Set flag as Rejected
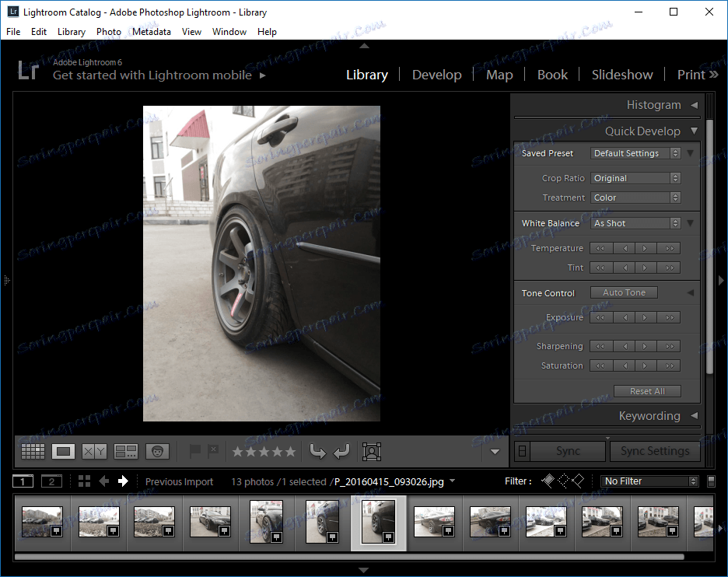 click(x=212, y=450)
